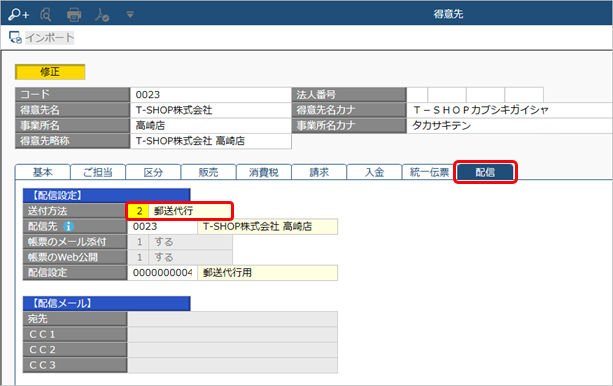Viewport: 613px width, 386px height.
Task: Click the info icon next to 配信先
Action: click(68, 226)
